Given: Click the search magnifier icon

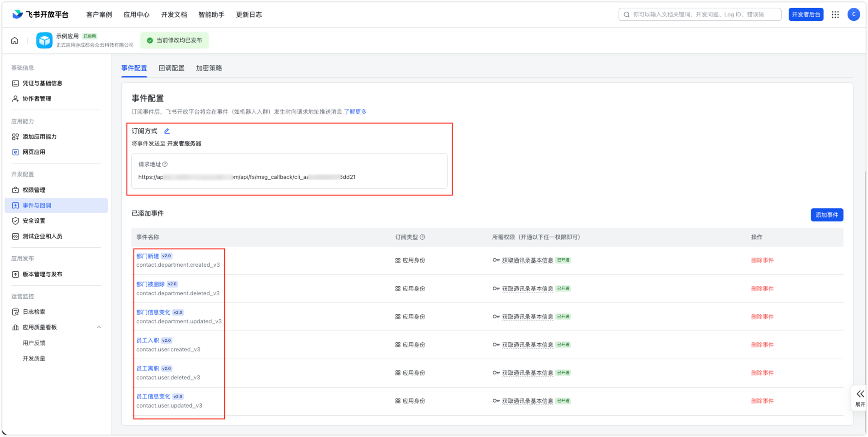Looking at the screenshot, I should pyautogui.click(x=627, y=14).
